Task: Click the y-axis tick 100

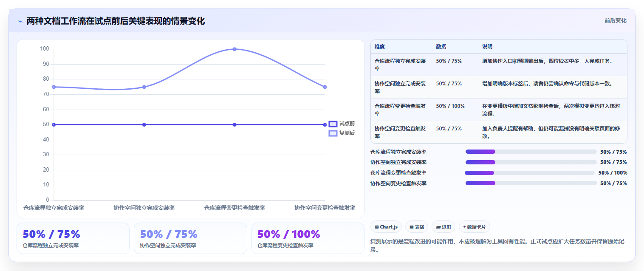Action: (x=45, y=49)
